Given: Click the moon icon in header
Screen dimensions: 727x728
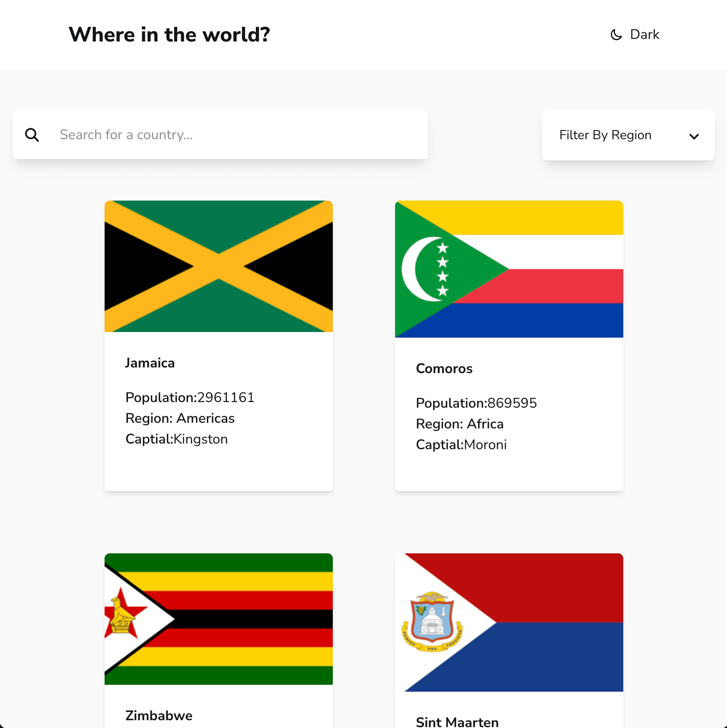Looking at the screenshot, I should [616, 35].
